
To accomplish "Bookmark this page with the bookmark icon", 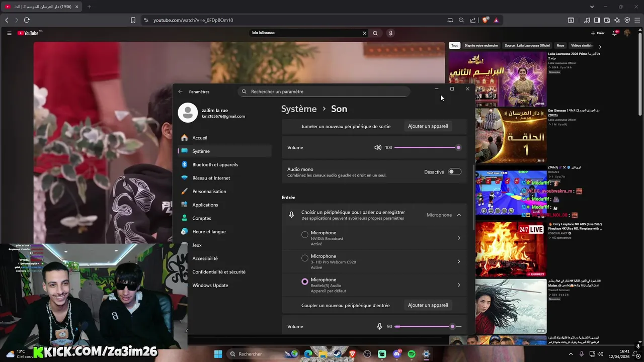I will (x=133, y=20).
